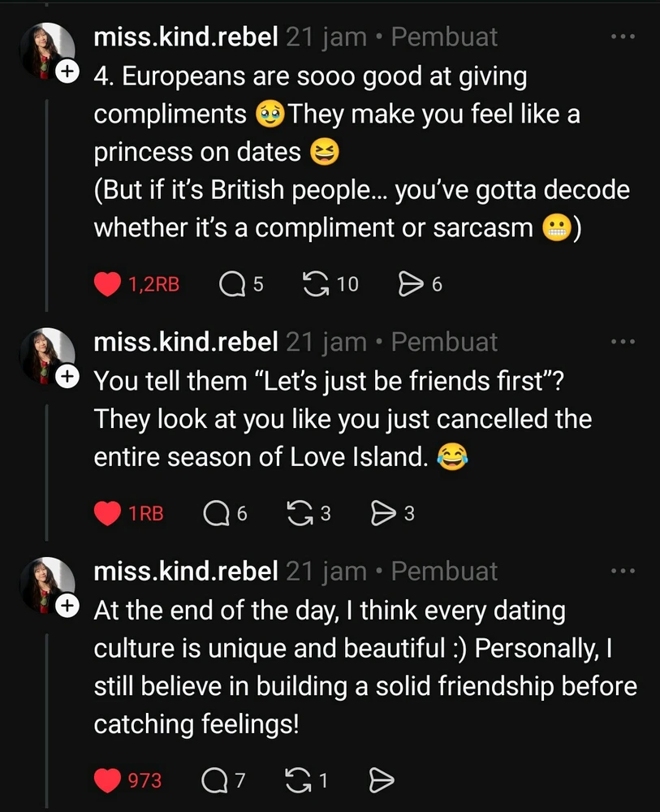The height and width of the screenshot is (812, 660).
Task: Open more options on Love Island post
Action: click(x=623, y=342)
